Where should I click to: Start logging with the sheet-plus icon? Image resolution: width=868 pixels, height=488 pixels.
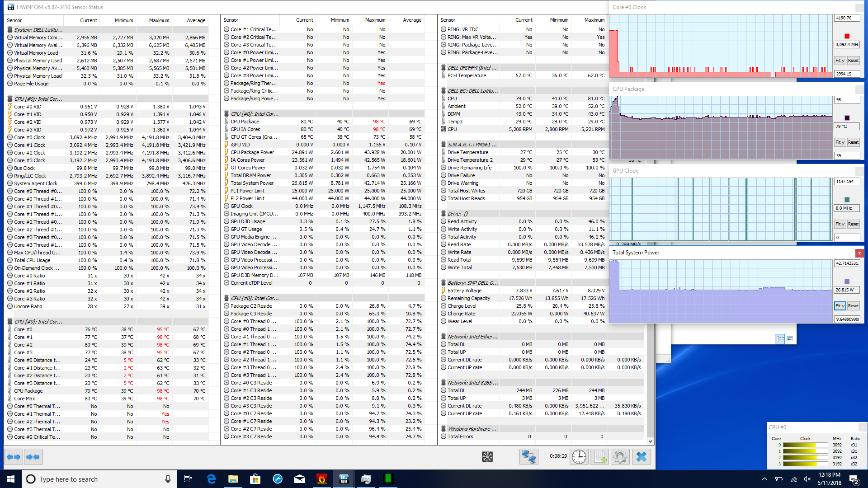pyautogui.click(x=600, y=457)
